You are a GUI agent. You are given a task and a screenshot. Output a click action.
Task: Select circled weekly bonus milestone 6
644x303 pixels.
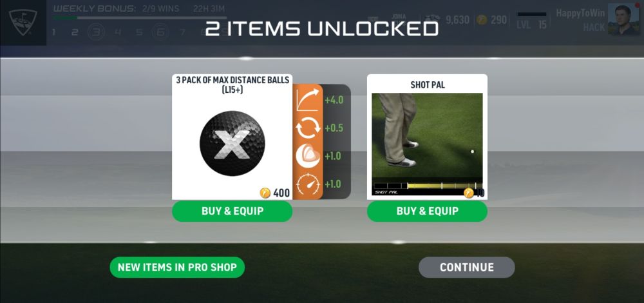[160, 32]
